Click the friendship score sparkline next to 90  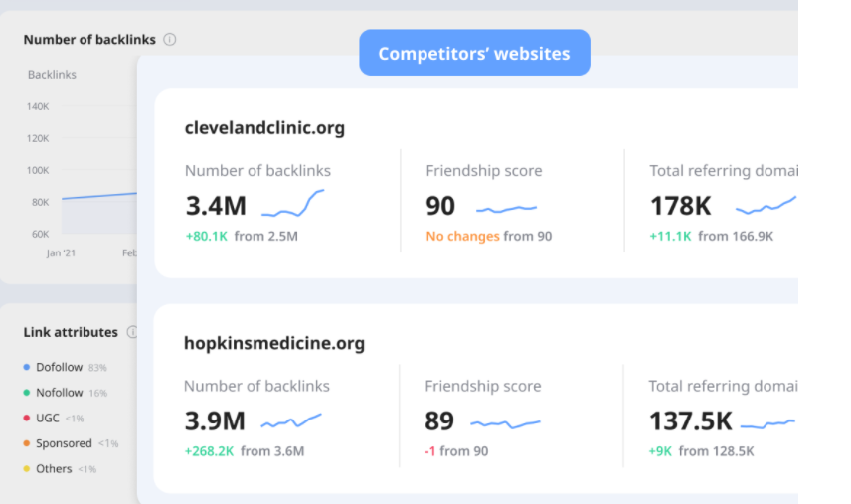(506, 209)
